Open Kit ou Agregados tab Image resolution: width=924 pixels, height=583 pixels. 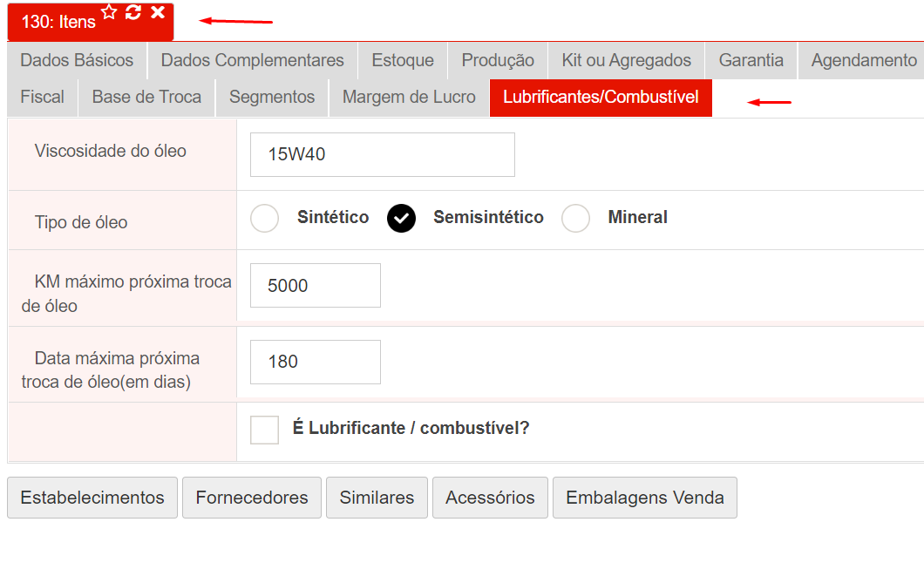tap(626, 60)
